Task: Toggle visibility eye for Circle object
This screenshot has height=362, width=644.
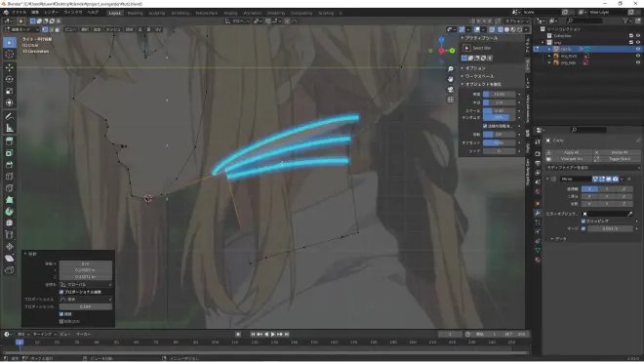Action: pyautogui.click(x=638, y=49)
